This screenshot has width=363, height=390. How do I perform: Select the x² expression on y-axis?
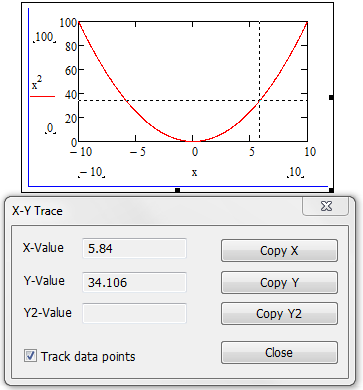37,83
